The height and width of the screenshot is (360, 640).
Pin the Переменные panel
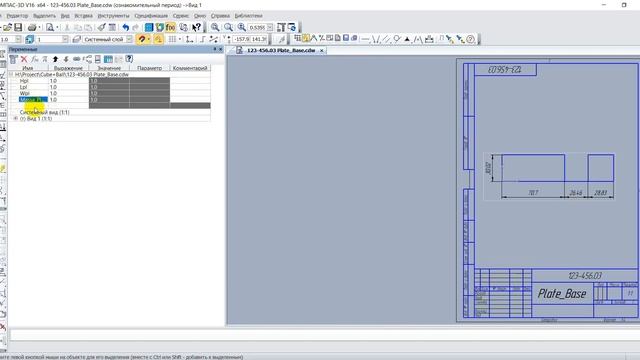click(x=215, y=49)
